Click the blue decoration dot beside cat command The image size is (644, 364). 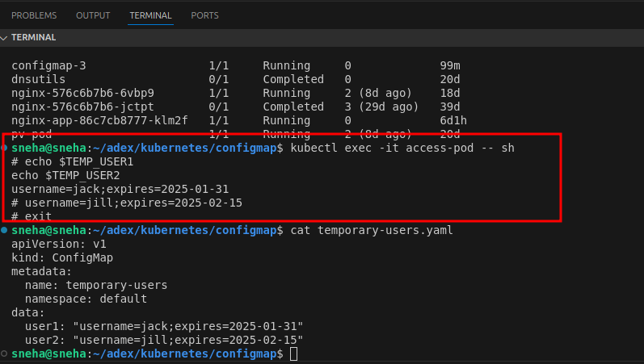coord(5,230)
